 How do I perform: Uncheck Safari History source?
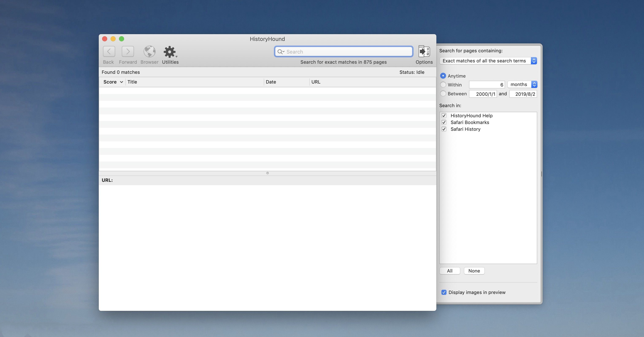click(x=444, y=129)
